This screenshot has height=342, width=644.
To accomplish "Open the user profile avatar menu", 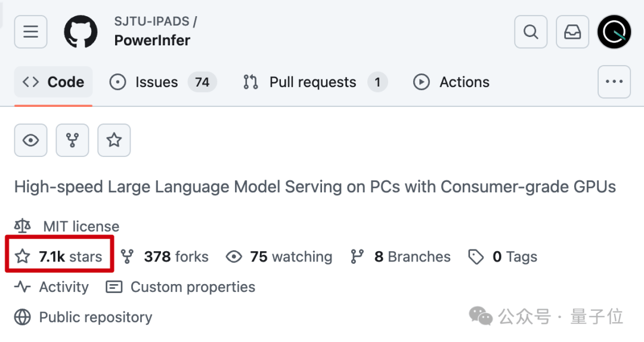I will 614,32.
